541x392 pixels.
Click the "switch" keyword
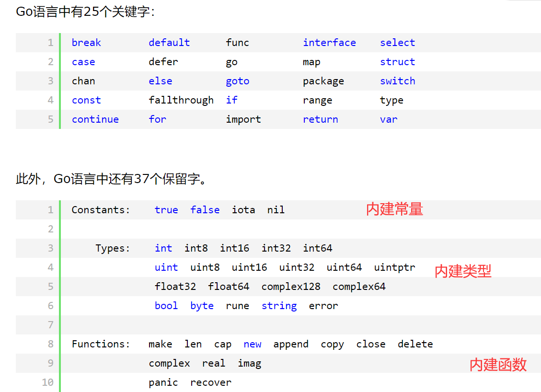[398, 81]
